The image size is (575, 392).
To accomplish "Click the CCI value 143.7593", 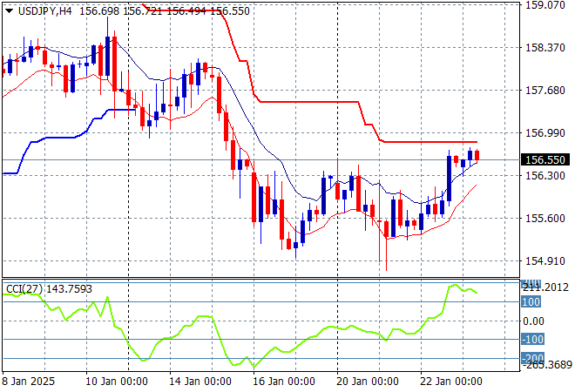I will [69, 289].
